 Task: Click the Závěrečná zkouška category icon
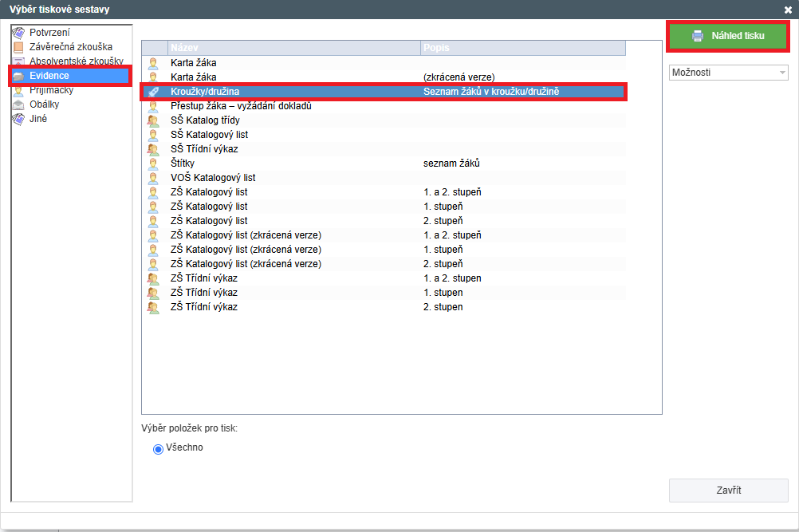tap(18, 47)
